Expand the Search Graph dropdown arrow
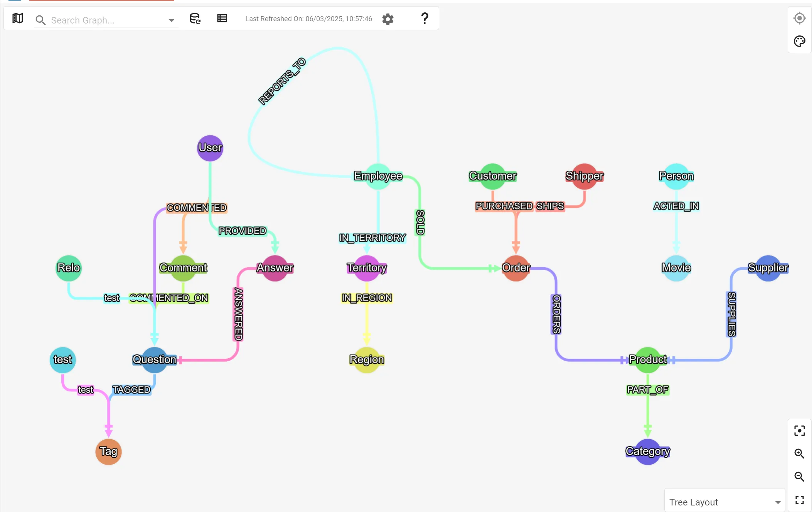Viewport: 812px width, 512px height. [172, 20]
